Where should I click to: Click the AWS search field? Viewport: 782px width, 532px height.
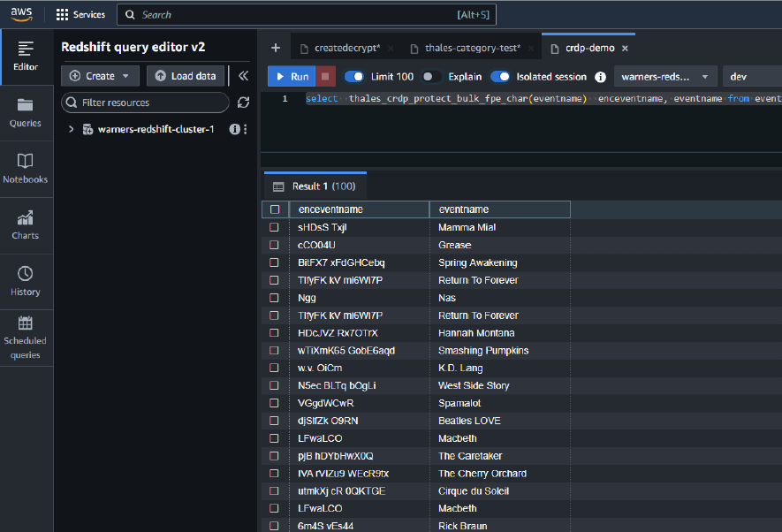(x=307, y=14)
